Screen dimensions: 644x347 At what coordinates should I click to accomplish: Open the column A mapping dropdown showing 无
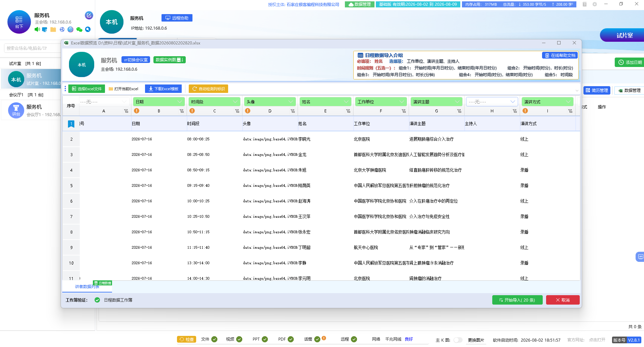pyautogui.click(x=104, y=102)
